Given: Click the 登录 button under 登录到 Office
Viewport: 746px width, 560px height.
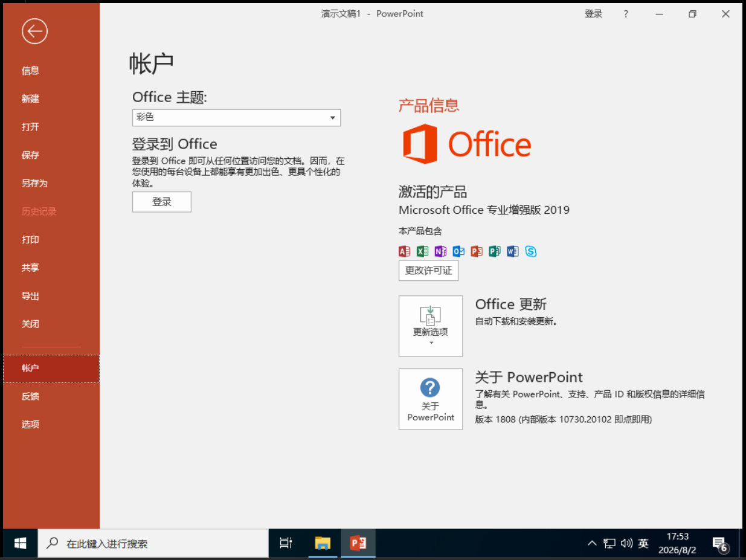Looking at the screenshot, I should tap(162, 202).
